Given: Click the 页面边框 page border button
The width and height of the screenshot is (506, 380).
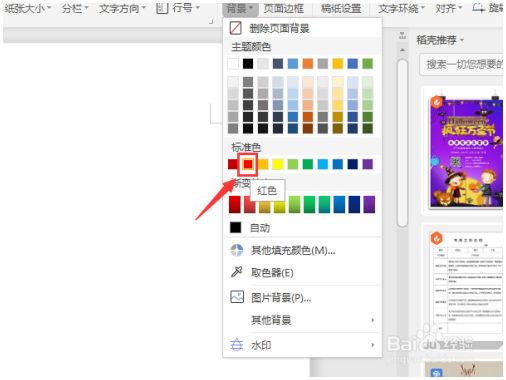Looking at the screenshot, I should tap(283, 8).
